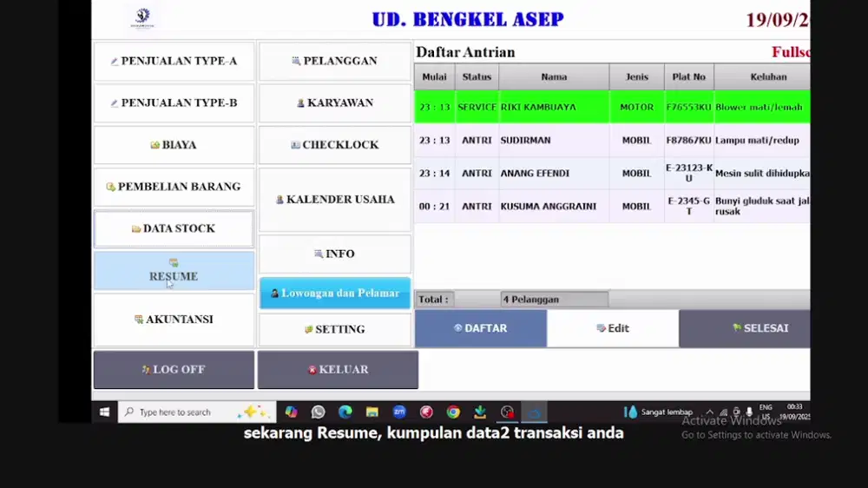The width and height of the screenshot is (868, 488).
Task: Select Lowongan dan Pelamar button
Action: tap(334, 293)
